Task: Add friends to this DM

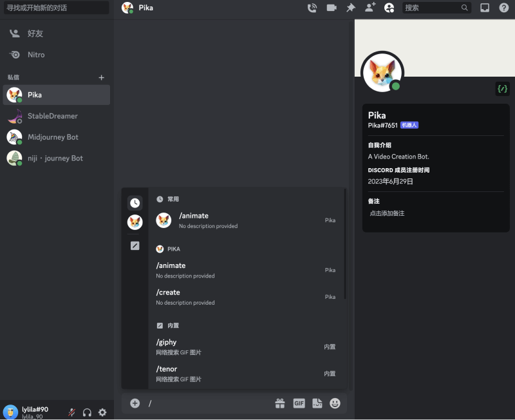Action: (x=370, y=8)
